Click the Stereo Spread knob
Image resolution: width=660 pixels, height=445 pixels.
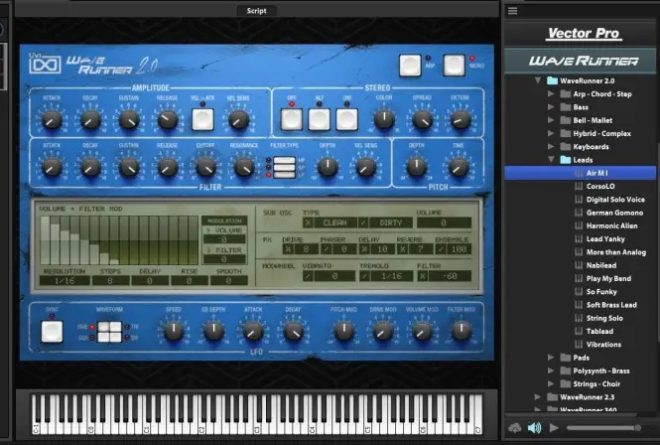point(422,120)
